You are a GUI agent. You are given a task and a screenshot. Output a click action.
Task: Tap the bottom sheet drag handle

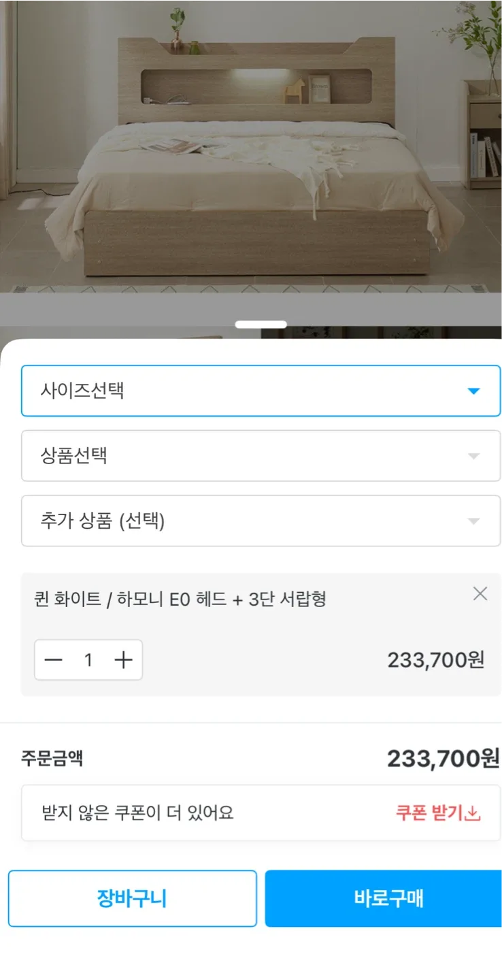click(x=261, y=325)
